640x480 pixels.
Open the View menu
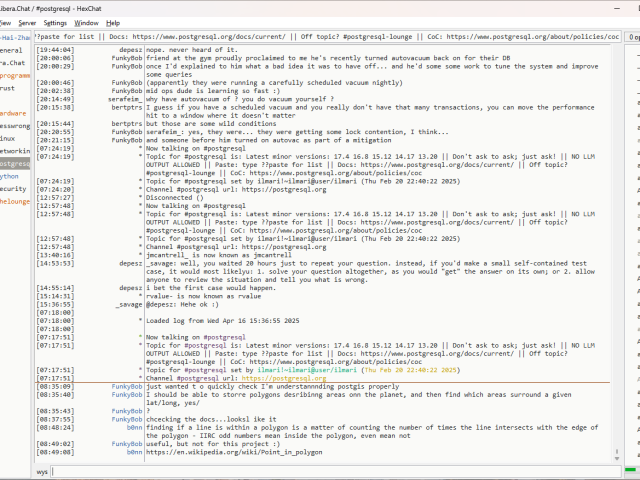[6, 22]
